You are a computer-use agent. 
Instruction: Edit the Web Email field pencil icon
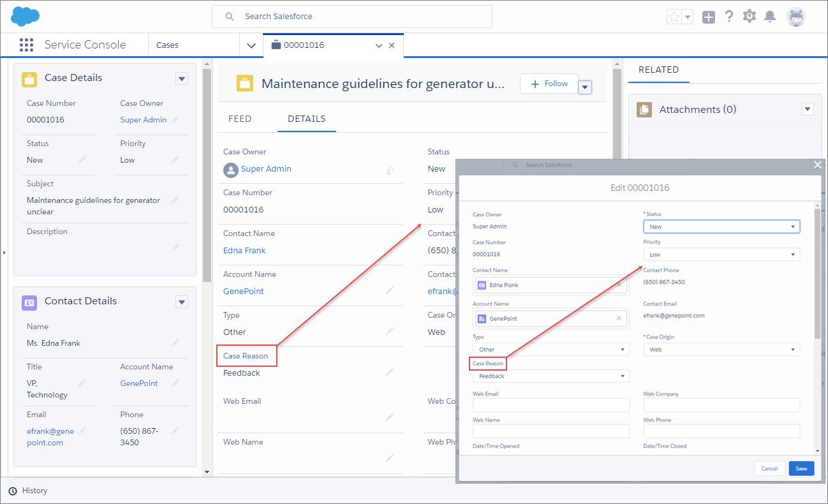[x=389, y=417]
